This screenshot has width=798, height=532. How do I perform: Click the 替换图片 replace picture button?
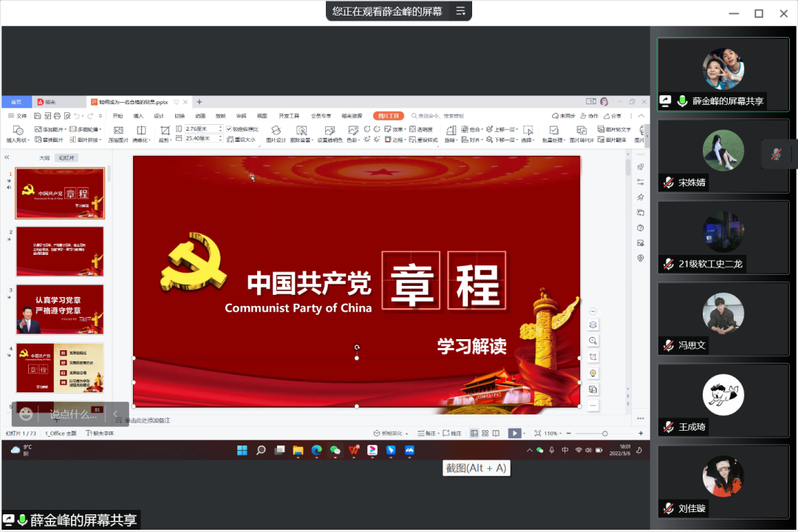49,140
